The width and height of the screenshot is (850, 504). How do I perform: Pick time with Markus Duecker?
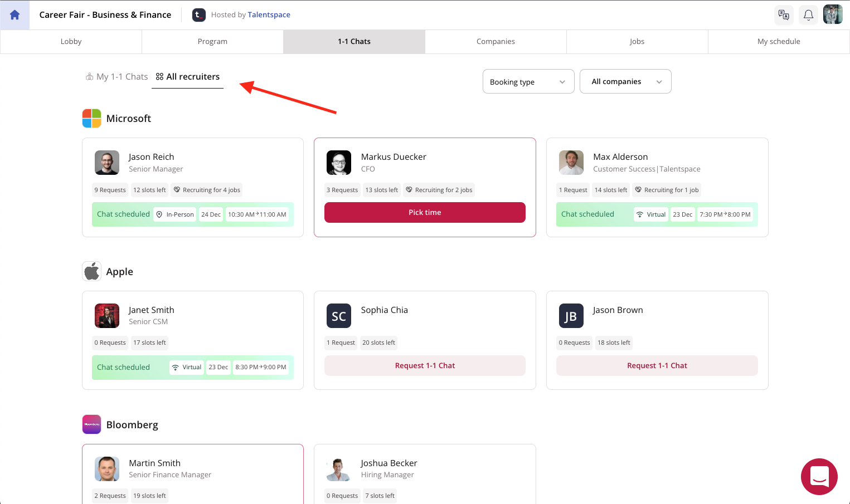(x=425, y=212)
